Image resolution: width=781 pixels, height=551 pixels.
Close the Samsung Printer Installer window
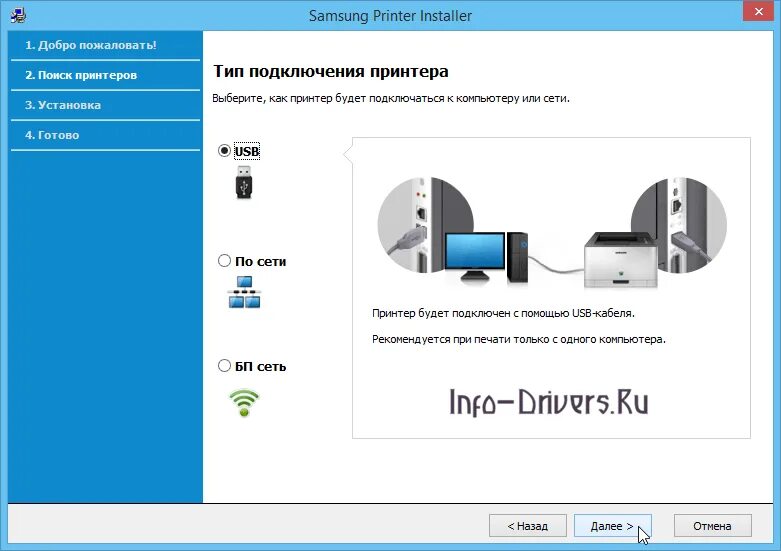click(758, 11)
